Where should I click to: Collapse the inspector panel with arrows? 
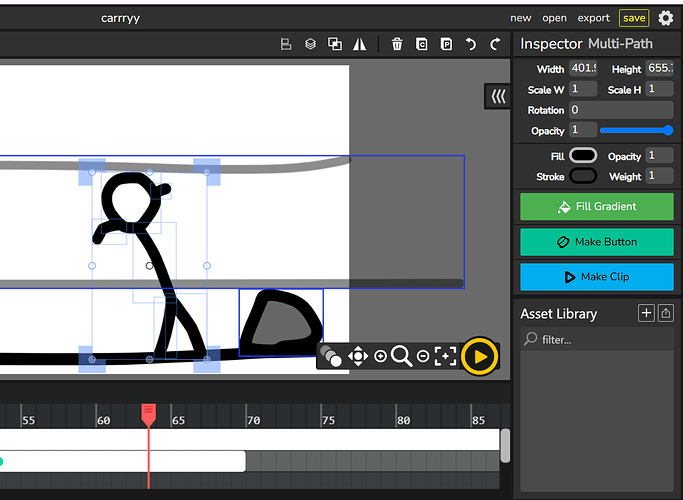pos(497,96)
